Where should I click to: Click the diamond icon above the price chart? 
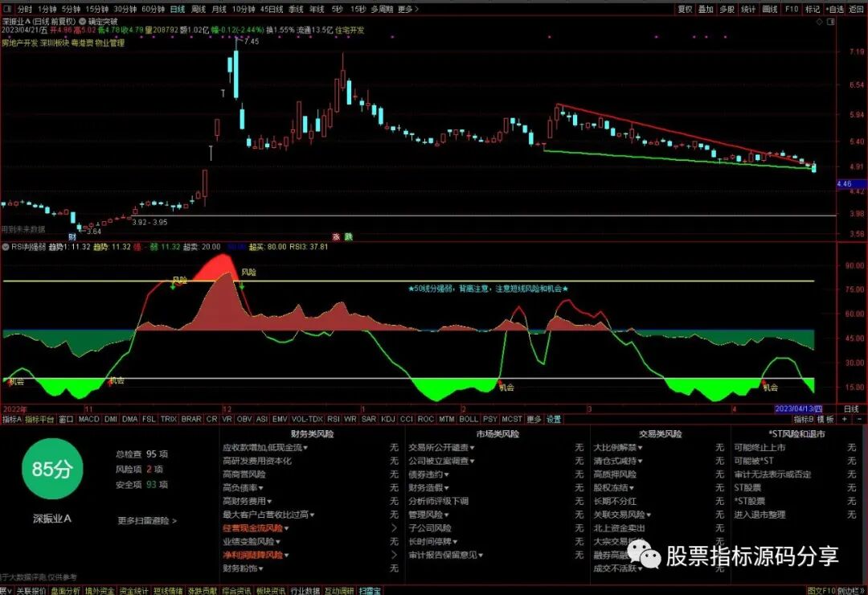tap(820, 22)
